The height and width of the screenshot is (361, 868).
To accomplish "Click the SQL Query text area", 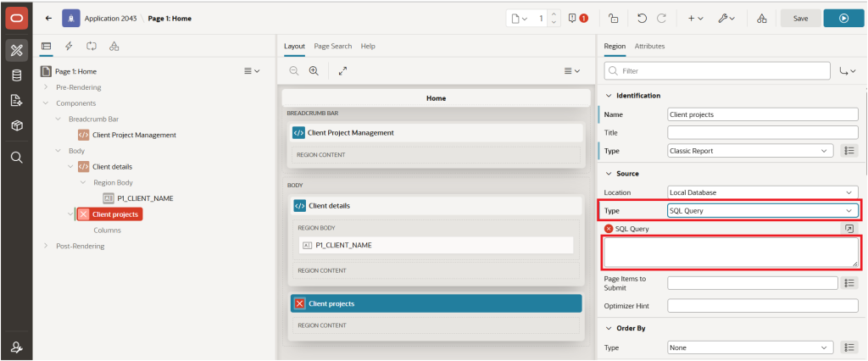I will click(x=731, y=253).
